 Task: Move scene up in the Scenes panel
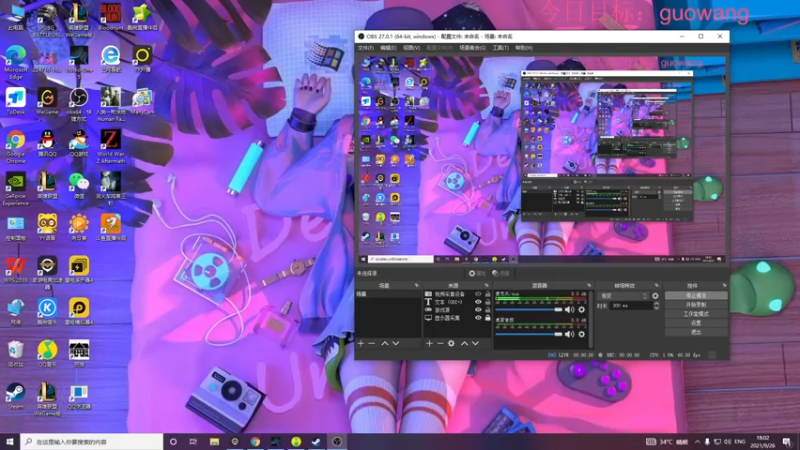click(385, 343)
